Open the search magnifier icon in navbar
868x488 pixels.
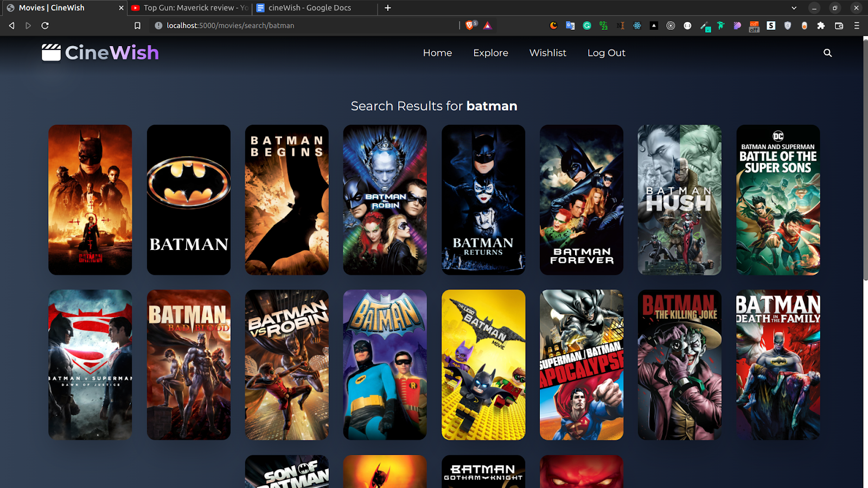pos(827,53)
